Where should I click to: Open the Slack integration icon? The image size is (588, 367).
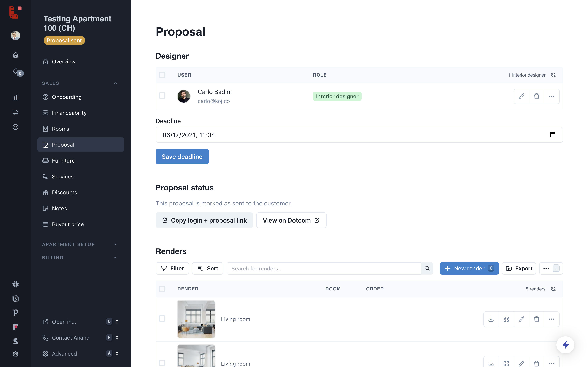click(x=15, y=284)
